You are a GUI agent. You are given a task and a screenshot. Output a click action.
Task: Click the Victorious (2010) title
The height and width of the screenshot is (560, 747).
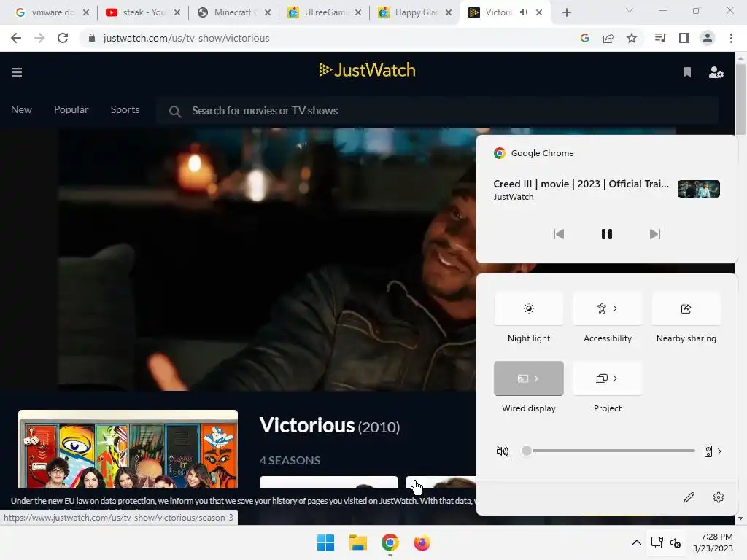coord(330,425)
